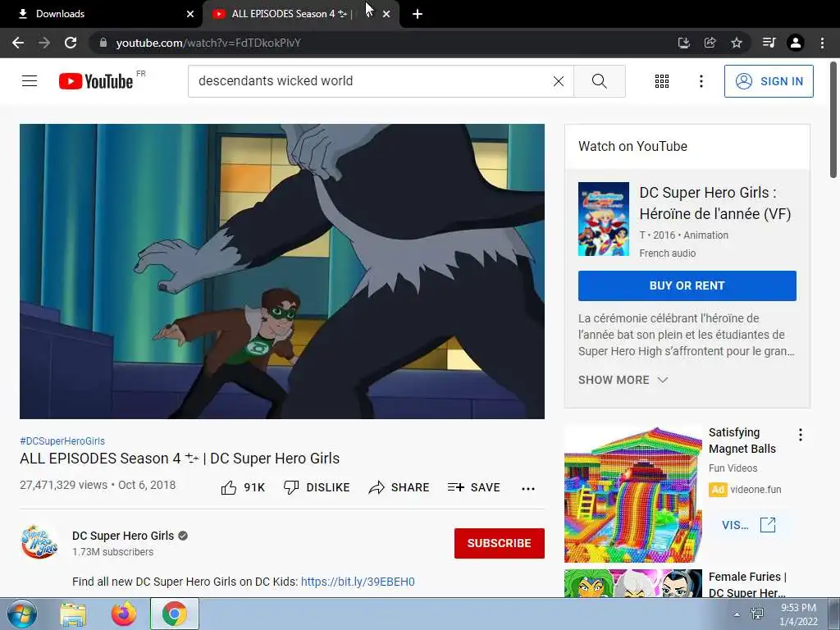
Task: Clear the search box with X icon
Action: click(x=558, y=81)
